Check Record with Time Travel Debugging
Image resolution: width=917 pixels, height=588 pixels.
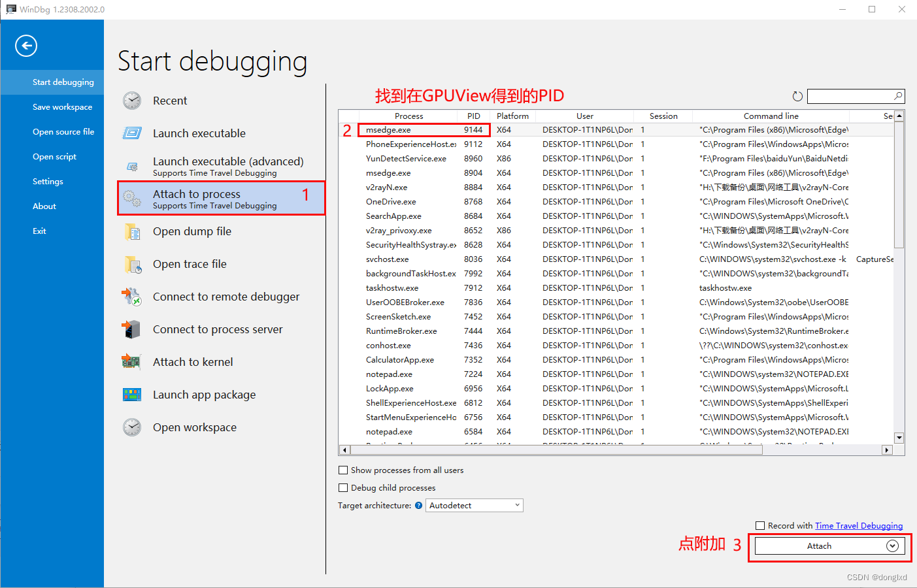(760, 526)
